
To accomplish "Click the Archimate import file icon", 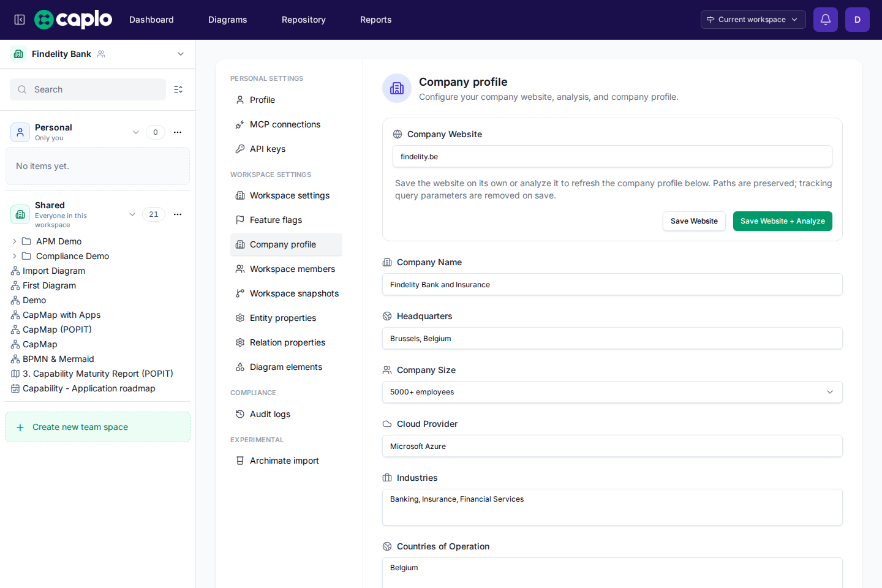I will pyautogui.click(x=240, y=461).
